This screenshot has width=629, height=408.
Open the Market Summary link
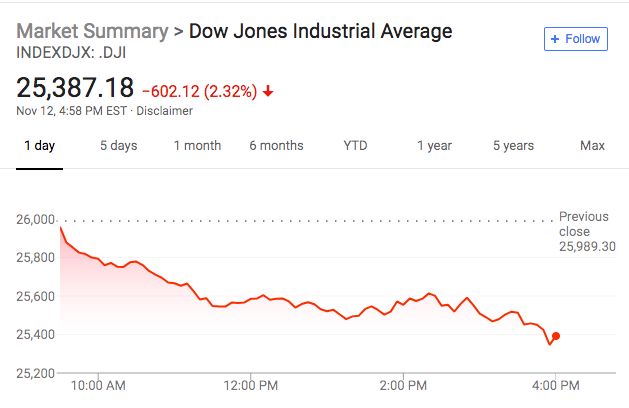92,31
